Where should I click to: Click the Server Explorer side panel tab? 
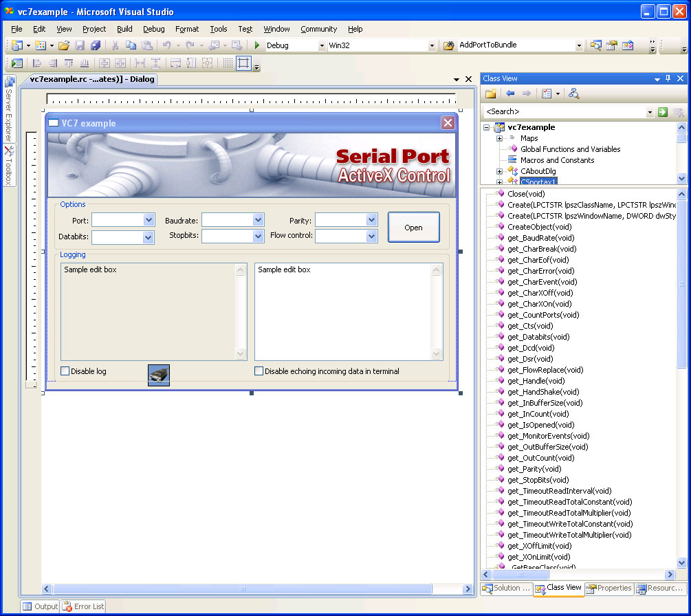9,109
